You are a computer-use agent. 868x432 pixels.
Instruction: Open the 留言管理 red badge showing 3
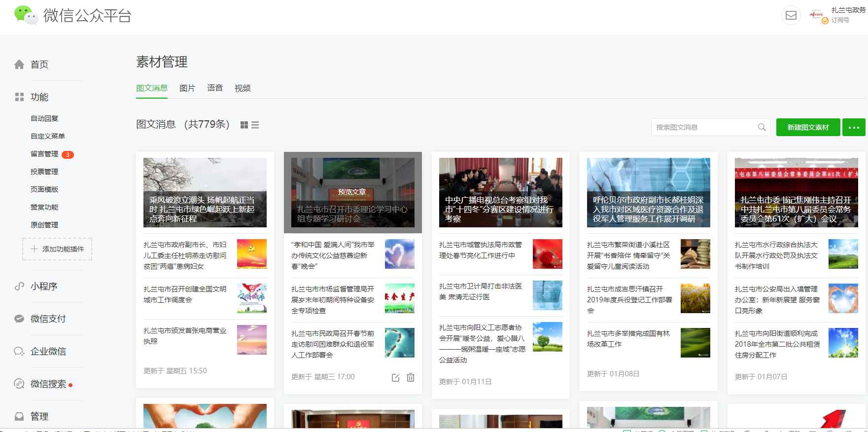68,154
